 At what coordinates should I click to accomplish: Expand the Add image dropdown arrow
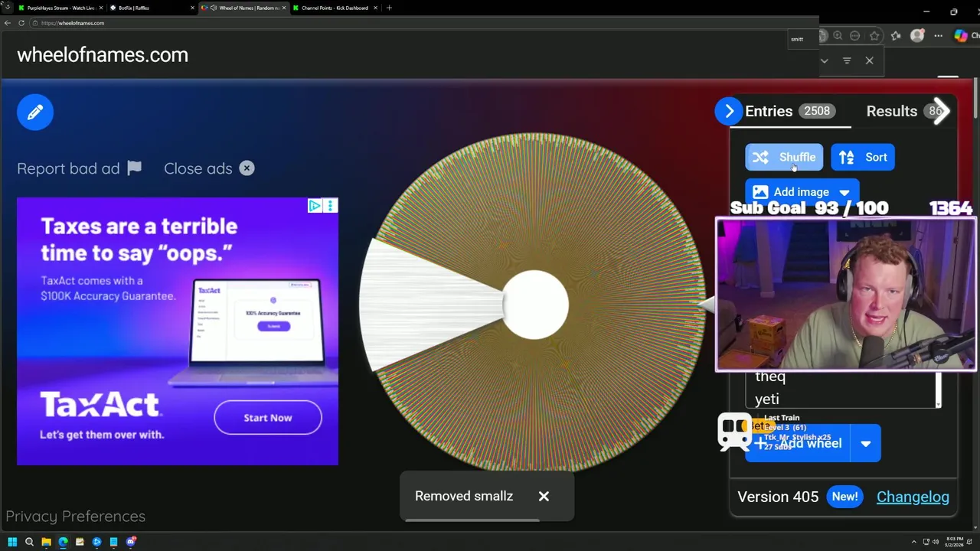pyautogui.click(x=844, y=193)
